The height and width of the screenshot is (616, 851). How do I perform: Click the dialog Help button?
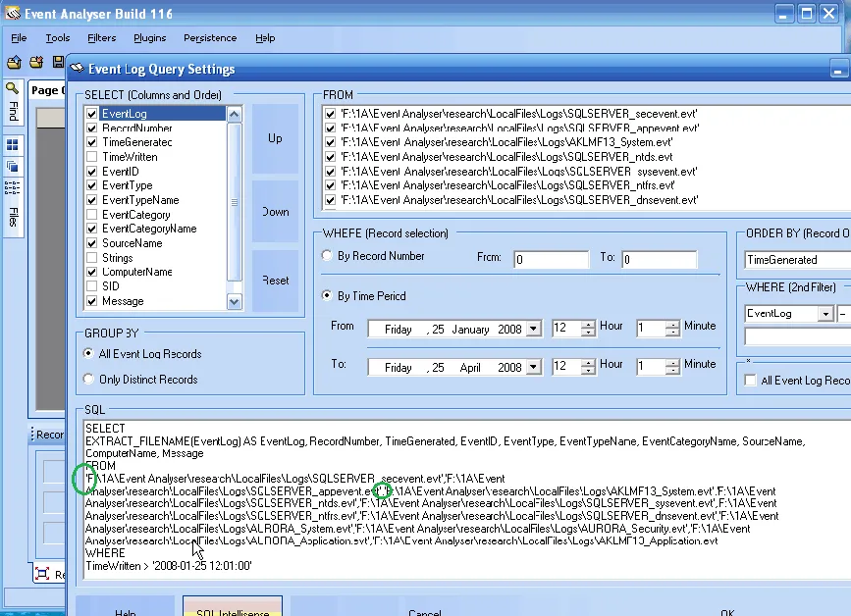[x=126, y=607]
